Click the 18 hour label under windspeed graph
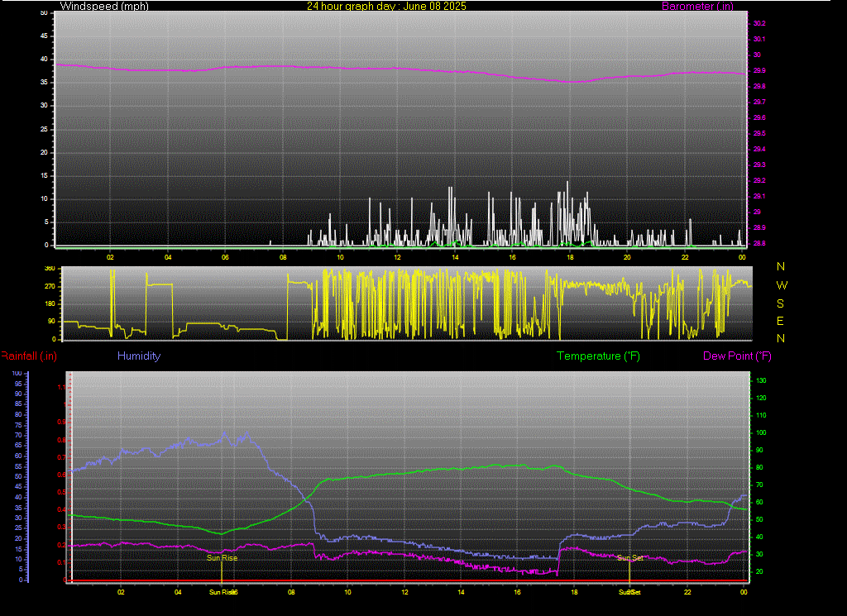Viewport: 847px width, 616px height. pyautogui.click(x=570, y=257)
